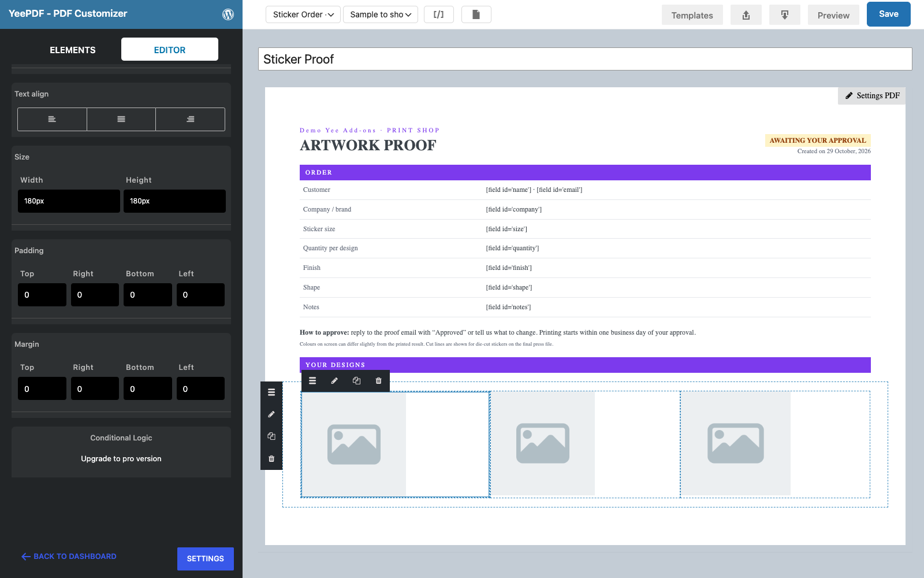
Task: Select the rightmost image placeholder
Action: 736,443
